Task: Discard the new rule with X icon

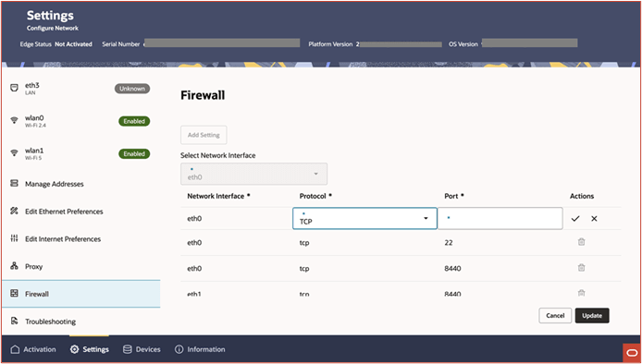Action: (594, 219)
